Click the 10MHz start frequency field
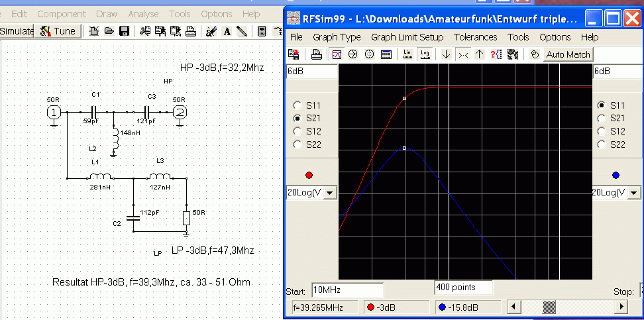This screenshot has width=644, height=320. click(347, 290)
